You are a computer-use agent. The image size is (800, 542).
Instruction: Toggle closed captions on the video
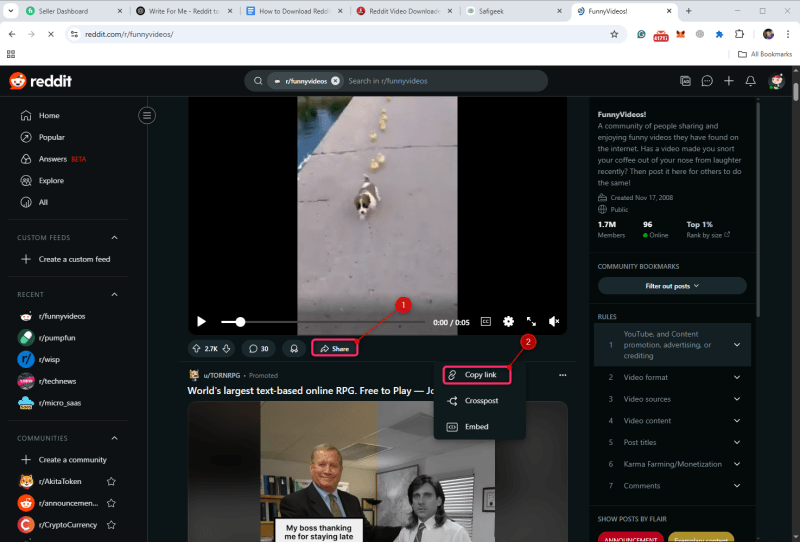[486, 322]
